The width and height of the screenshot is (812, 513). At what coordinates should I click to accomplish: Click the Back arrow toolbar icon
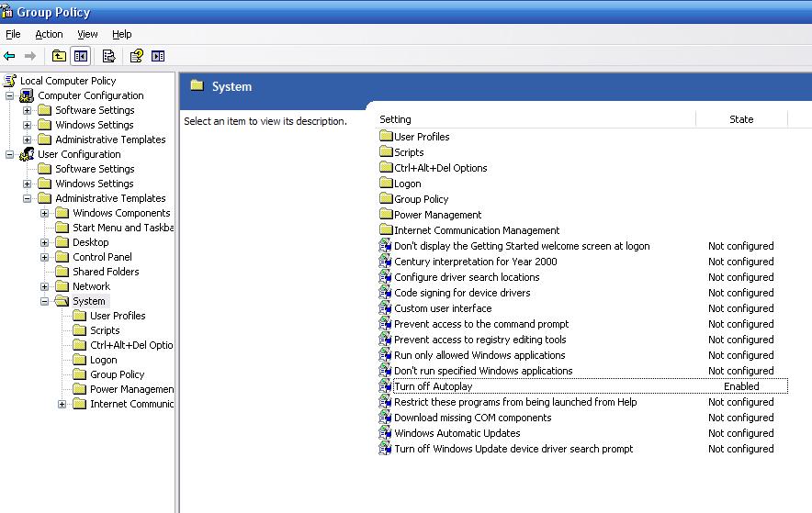9,56
